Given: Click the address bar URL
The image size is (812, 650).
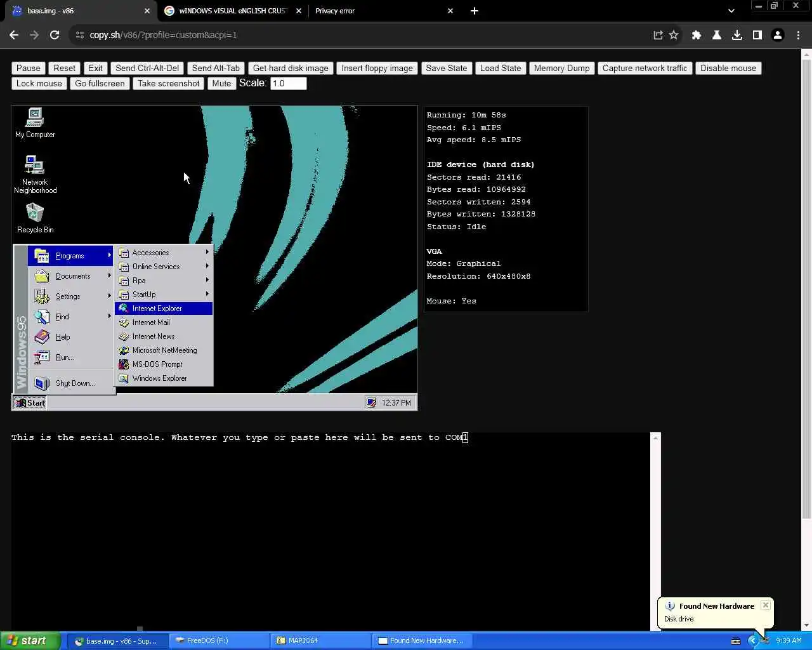Looking at the screenshot, I should click(163, 35).
